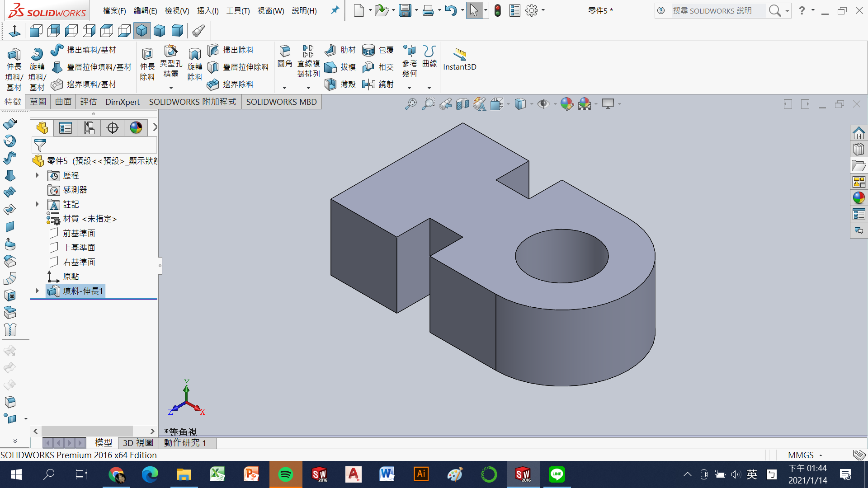Toggle the Hide/Show Items eye icon
Screen dimensions: 868x488
[x=543, y=104]
